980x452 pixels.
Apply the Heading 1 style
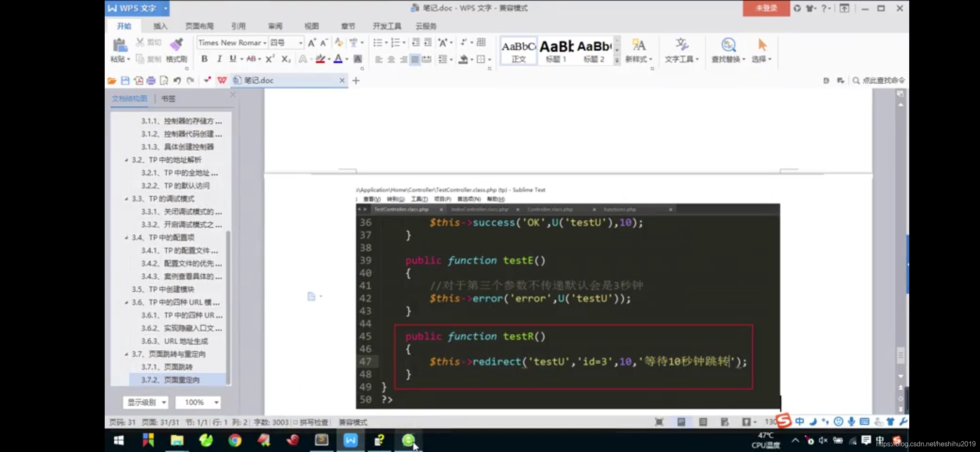556,51
